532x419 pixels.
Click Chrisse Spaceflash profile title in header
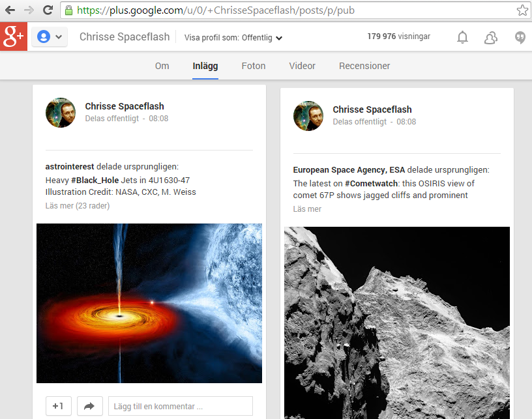125,36
